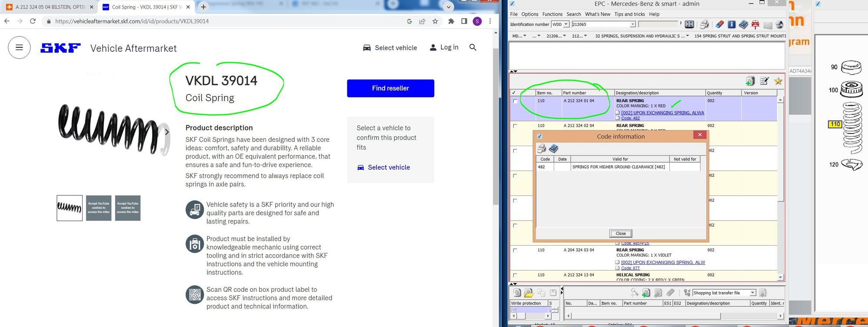Viewport: 868px width, 327px height.
Task: Check the box for part A 204 324 03 04
Action: coord(515,250)
